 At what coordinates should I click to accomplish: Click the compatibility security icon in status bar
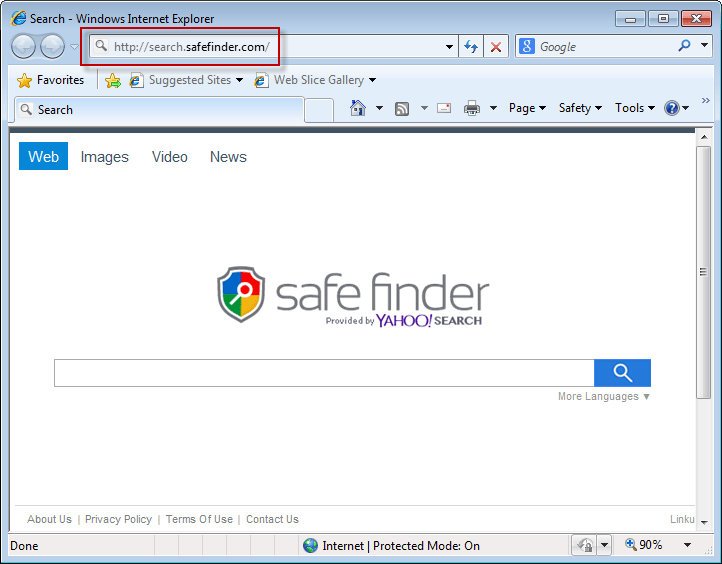coord(584,546)
